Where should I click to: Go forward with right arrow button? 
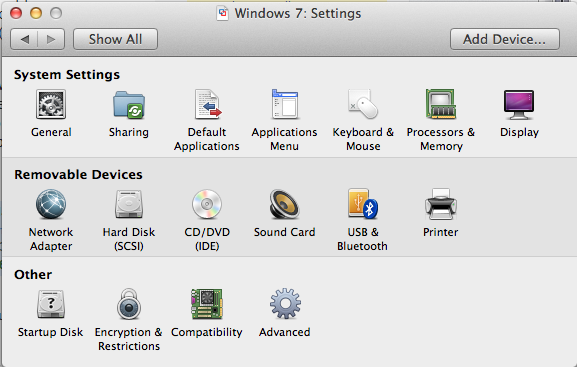pyautogui.click(x=51, y=39)
